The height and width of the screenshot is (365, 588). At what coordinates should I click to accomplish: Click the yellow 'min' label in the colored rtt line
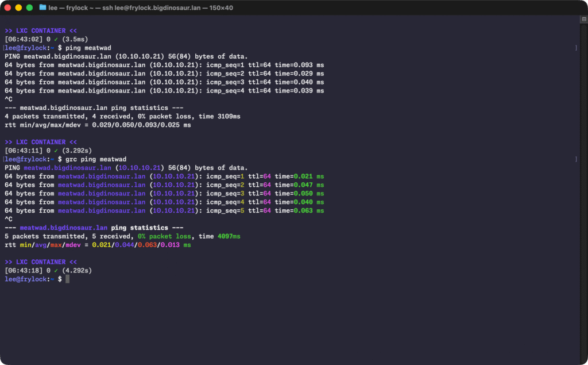pos(25,245)
